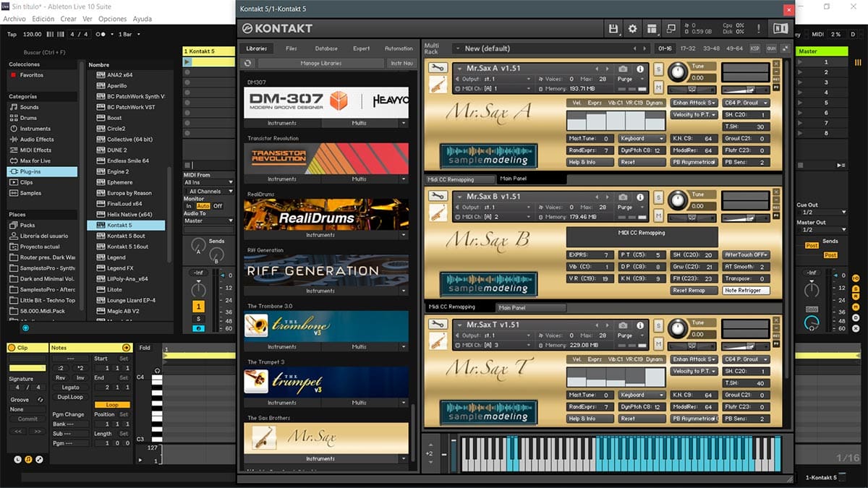This screenshot has width=868, height=488.
Task: Open Kontakt's save files menu
Action: click(x=614, y=28)
